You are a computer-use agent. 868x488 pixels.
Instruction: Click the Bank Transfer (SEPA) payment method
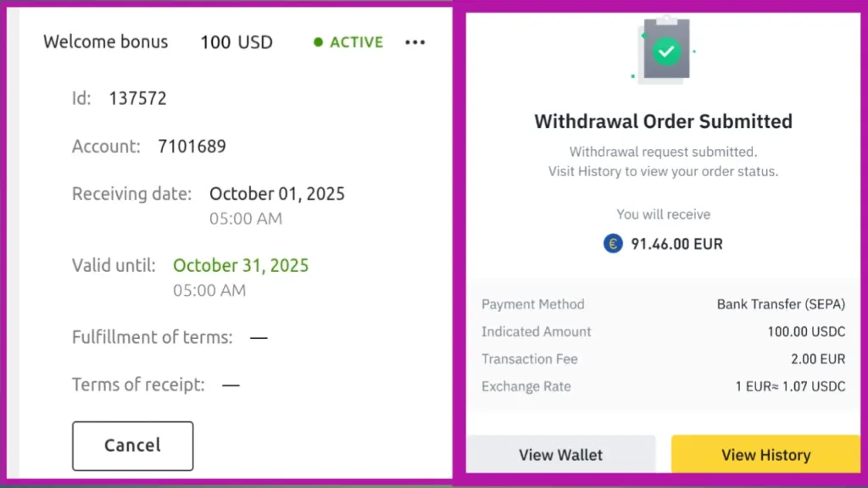click(781, 304)
